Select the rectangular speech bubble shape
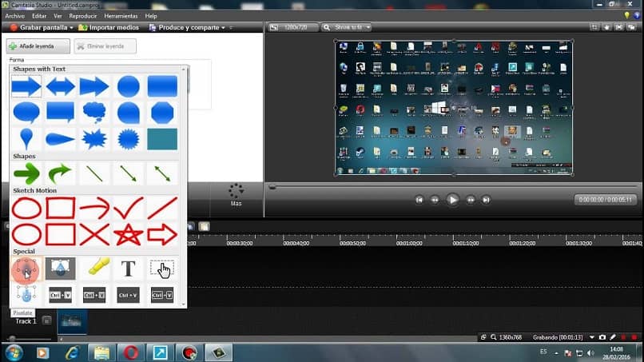Viewport: 644px width, 362px height. tap(61, 112)
